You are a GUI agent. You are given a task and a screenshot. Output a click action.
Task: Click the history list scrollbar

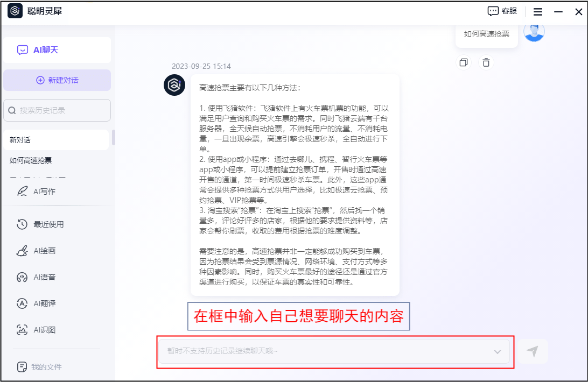pyautogui.click(x=113, y=138)
